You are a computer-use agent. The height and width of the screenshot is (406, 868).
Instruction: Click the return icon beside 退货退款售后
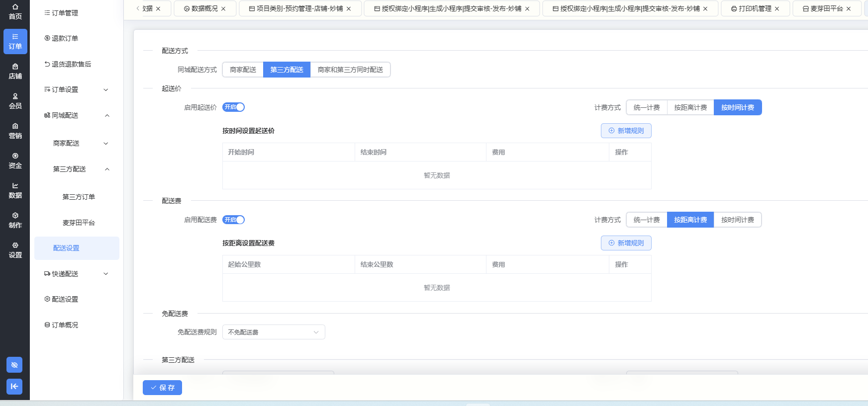point(47,64)
